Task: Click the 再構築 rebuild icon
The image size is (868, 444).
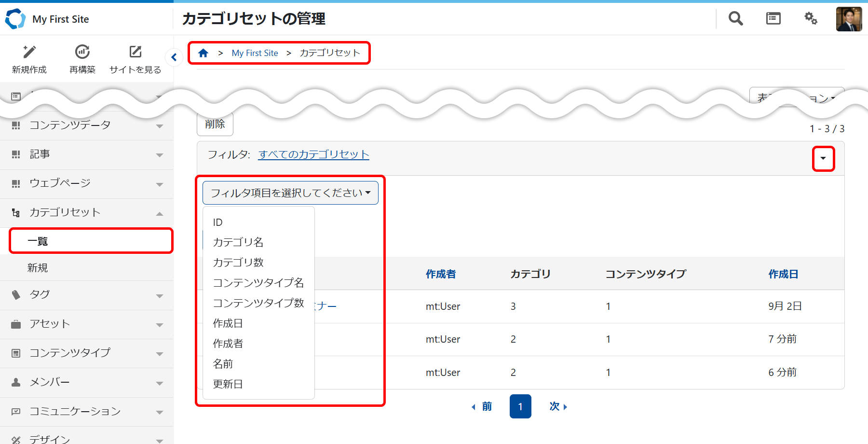Action: tap(82, 52)
